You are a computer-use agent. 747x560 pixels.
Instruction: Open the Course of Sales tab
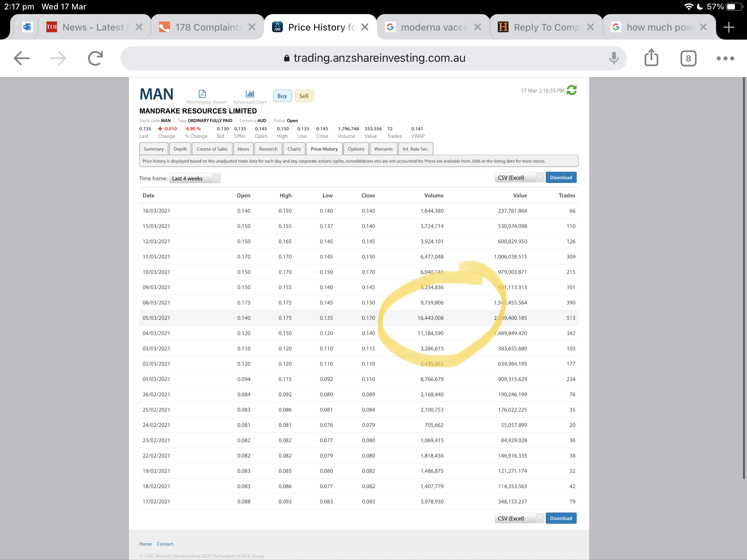[x=212, y=149]
